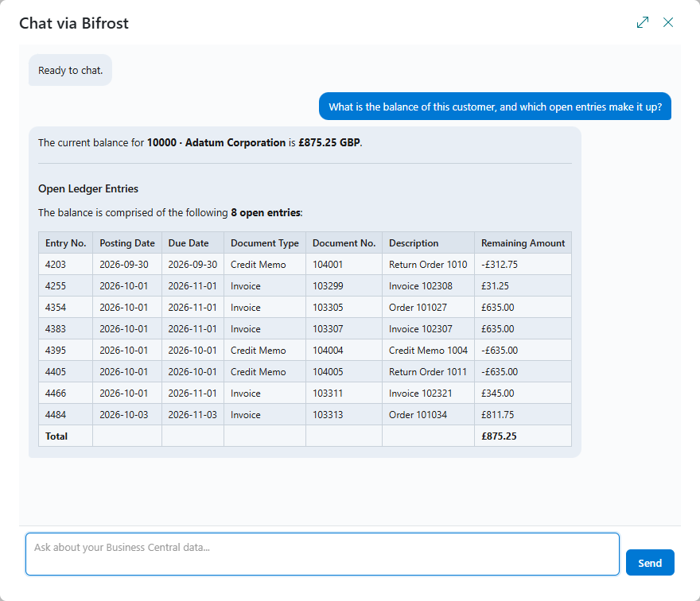
Task: Select the Return Order 1010 description
Action: (x=428, y=265)
